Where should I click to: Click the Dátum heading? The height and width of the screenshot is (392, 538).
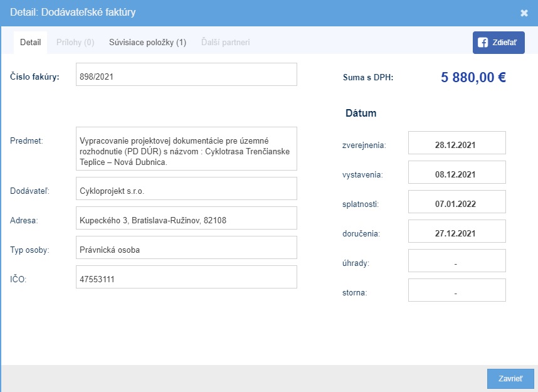pyautogui.click(x=361, y=114)
